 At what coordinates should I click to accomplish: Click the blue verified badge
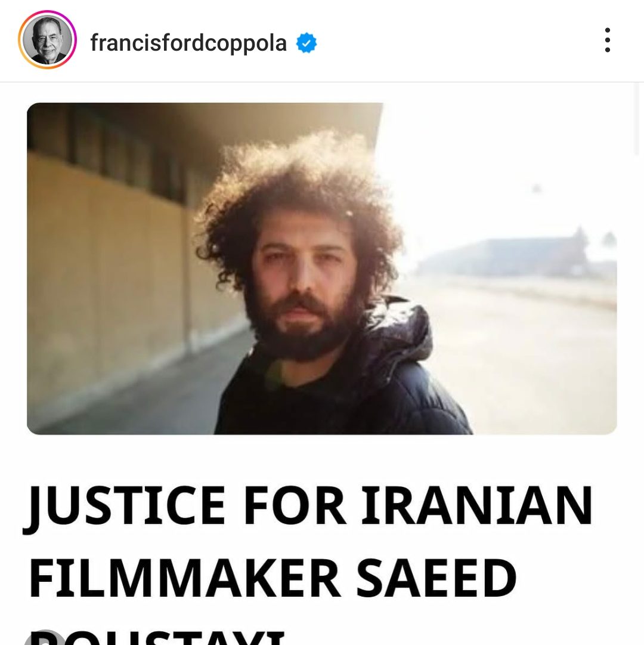tap(306, 43)
